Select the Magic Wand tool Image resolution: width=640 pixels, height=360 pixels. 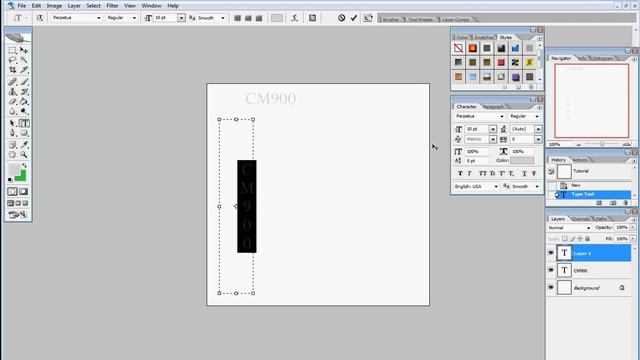click(x=24, y=60)
